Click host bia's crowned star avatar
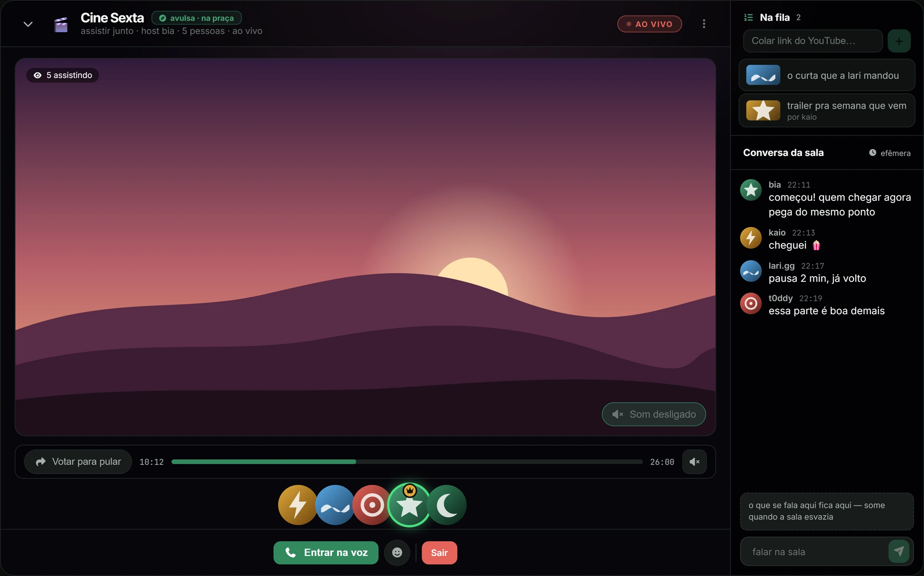Viewport: 924px width, 576px height. (x=409, y=505)
